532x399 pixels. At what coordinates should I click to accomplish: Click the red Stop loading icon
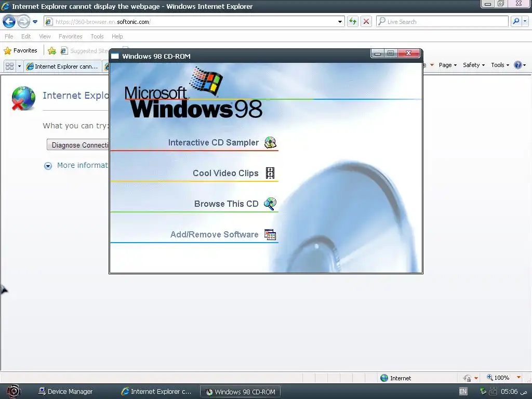point(366,22)
